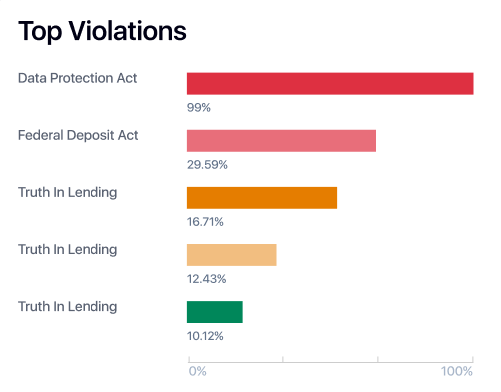Click the 100% axis label
This screenshot has height=392, width=501.
point(457,371)
